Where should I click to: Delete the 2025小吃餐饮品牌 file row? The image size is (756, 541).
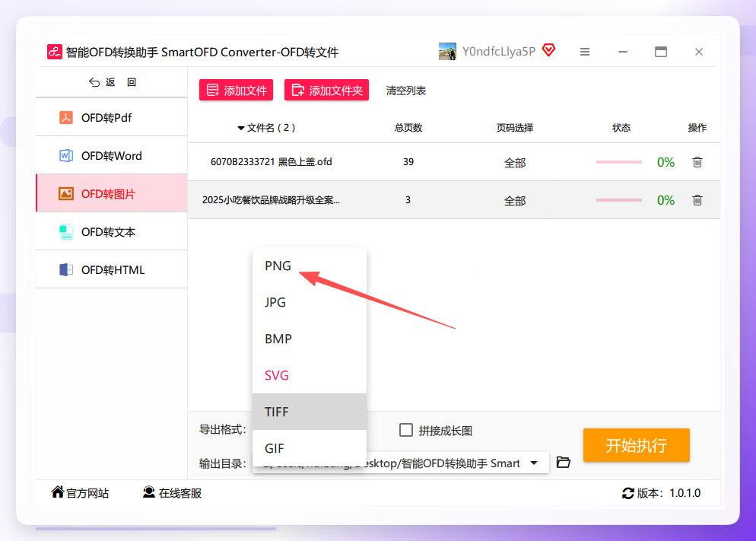pos(697,200)
